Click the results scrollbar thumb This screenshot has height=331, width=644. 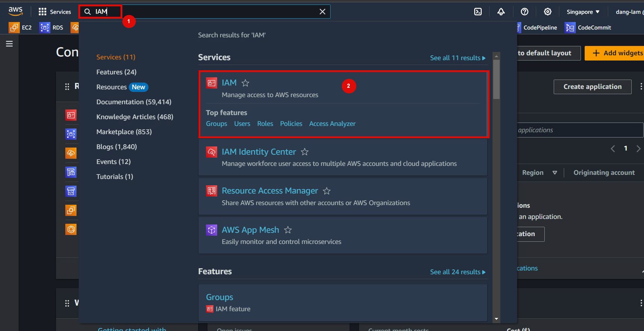pyautogui.click(x=496, y=79)
